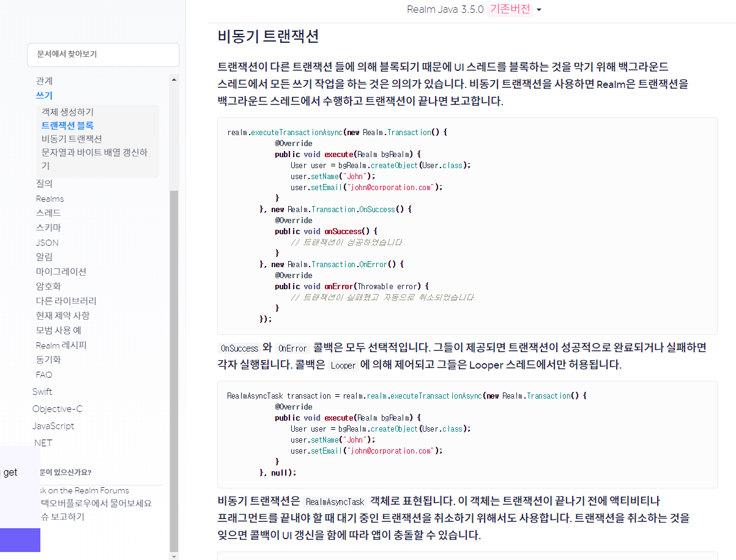Switch docs to Objective-C
The height and width of the screenshot is (560, 736).
point(58,408)
